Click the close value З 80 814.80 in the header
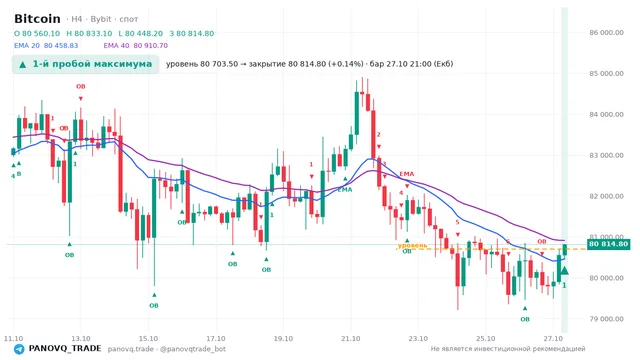 tap(192, 33)
